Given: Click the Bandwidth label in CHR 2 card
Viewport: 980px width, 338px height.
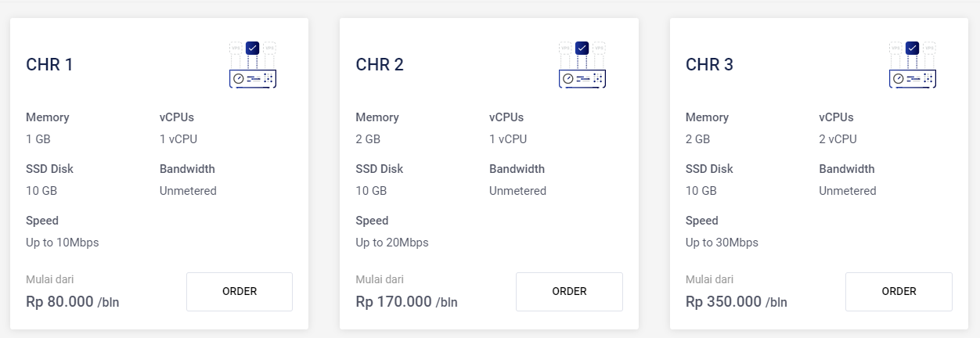Looking at the screenshot, I should pyautogui.click(x=517, y=169).
